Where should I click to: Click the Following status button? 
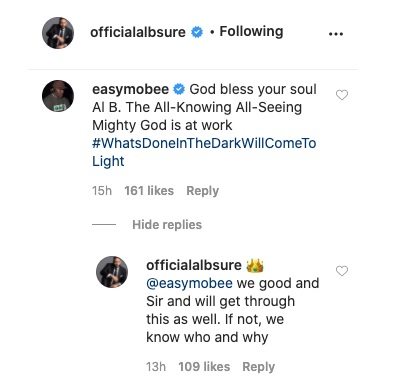(251, 31)
